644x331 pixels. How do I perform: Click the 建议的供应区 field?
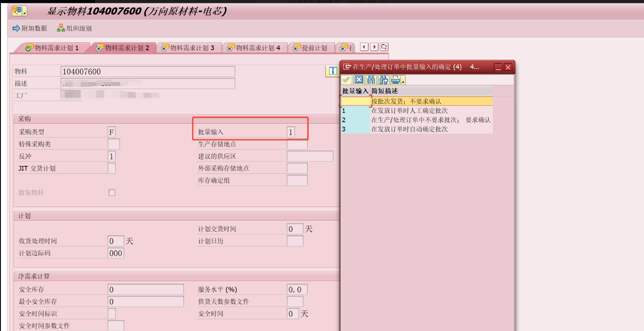tap(310, 156)
